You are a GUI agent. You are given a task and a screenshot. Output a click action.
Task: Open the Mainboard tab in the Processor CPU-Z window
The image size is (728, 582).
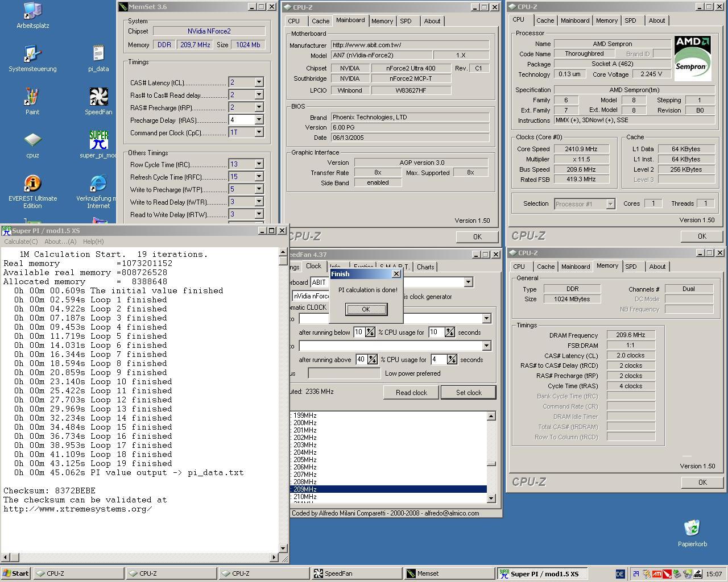pos(575,20)
